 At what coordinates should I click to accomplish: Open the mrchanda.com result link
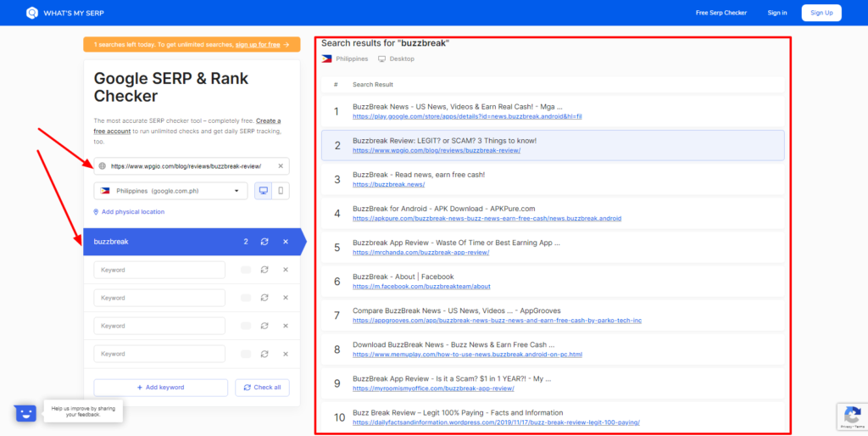pyautogui.click(x=420, y=253)
